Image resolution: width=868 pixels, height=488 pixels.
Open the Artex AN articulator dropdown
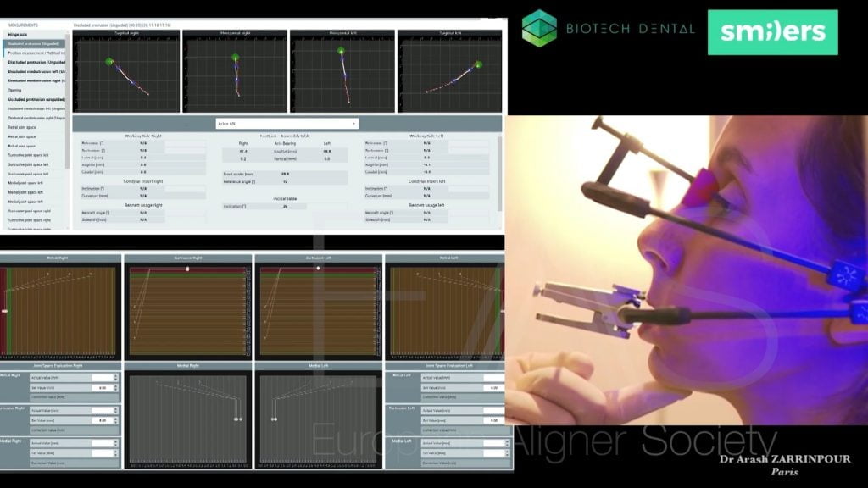[x=287, y=124]
